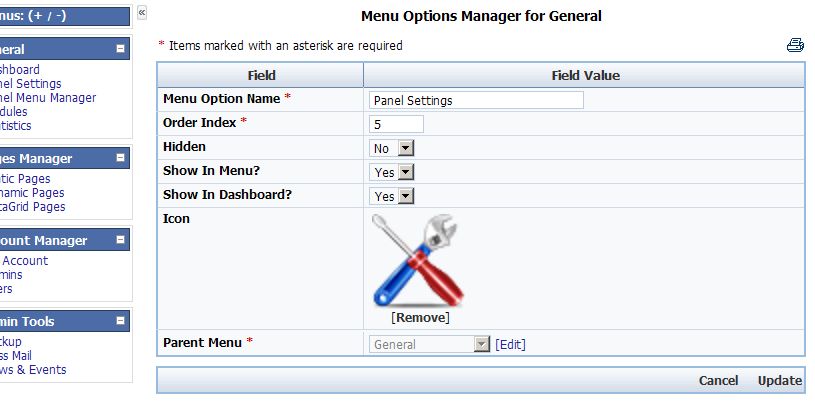Open Panel Menu Manager in sidebar

click(x=48, y=98)
